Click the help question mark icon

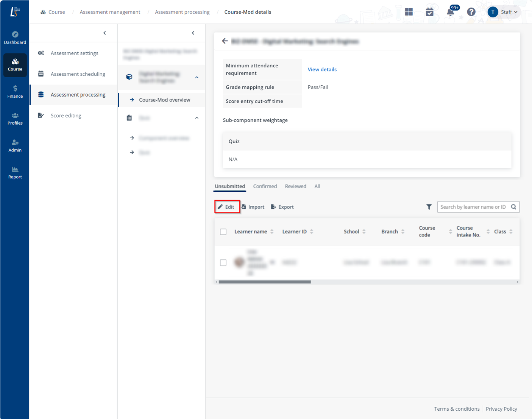(x=471, y=12)
